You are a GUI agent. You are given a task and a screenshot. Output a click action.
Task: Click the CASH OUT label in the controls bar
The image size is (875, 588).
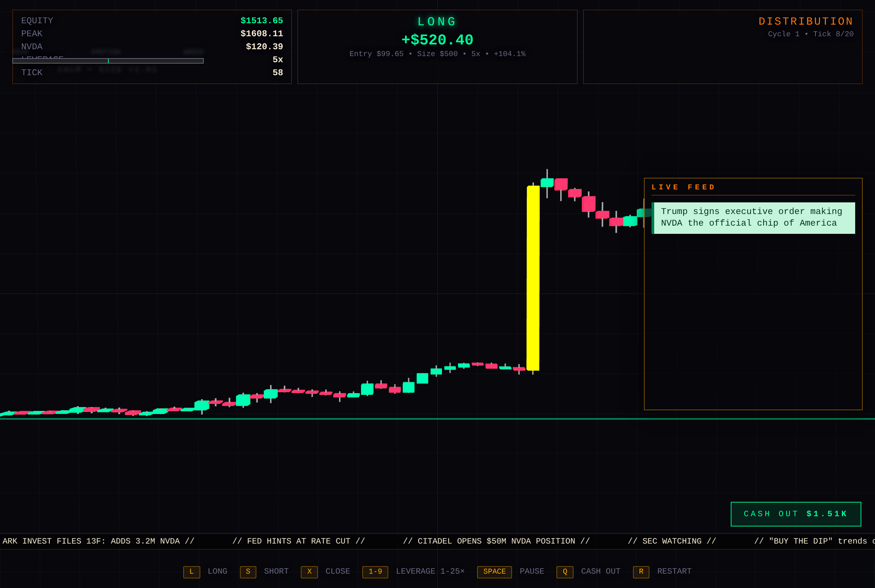601,572
